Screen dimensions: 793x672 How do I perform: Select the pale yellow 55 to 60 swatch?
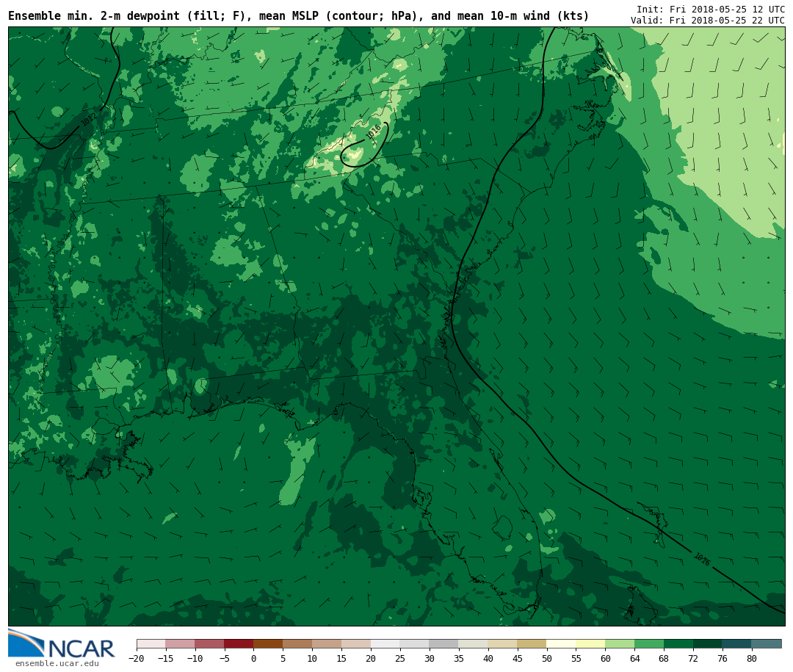tap(590, 643)
